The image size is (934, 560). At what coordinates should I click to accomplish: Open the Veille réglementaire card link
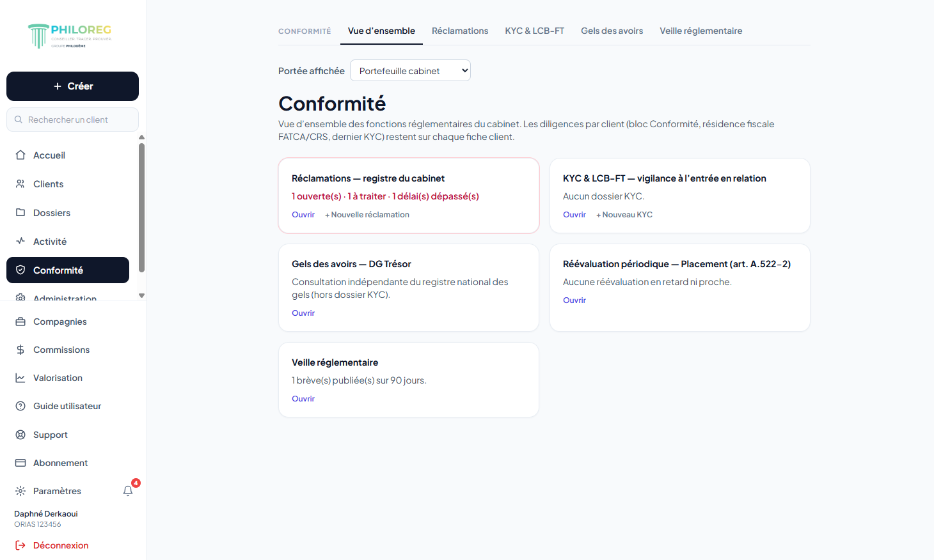[303, 399]
